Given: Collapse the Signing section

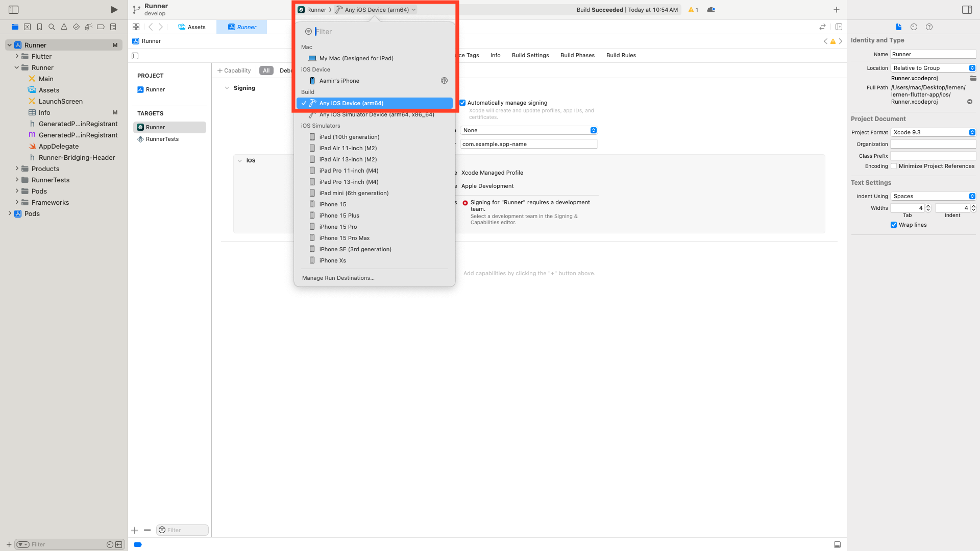Looking at the screenshot, I should click(227, 88).
